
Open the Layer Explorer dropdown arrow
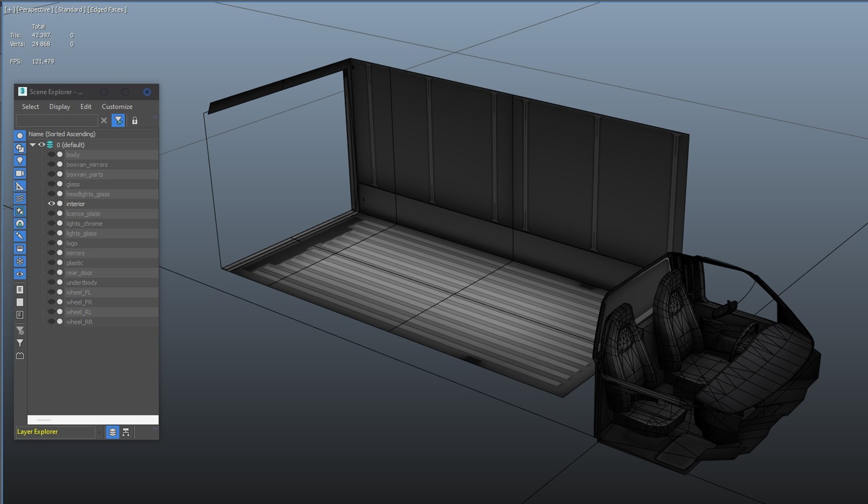99,432
